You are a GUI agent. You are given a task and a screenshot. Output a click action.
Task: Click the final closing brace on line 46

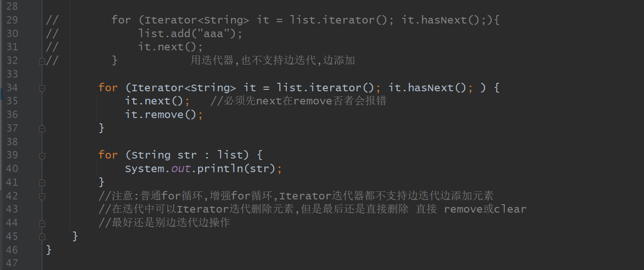49,249
